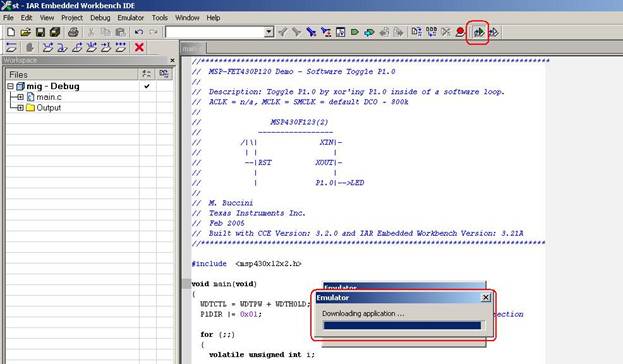Open the Emulator menu
623x364 pixels.
130,18
